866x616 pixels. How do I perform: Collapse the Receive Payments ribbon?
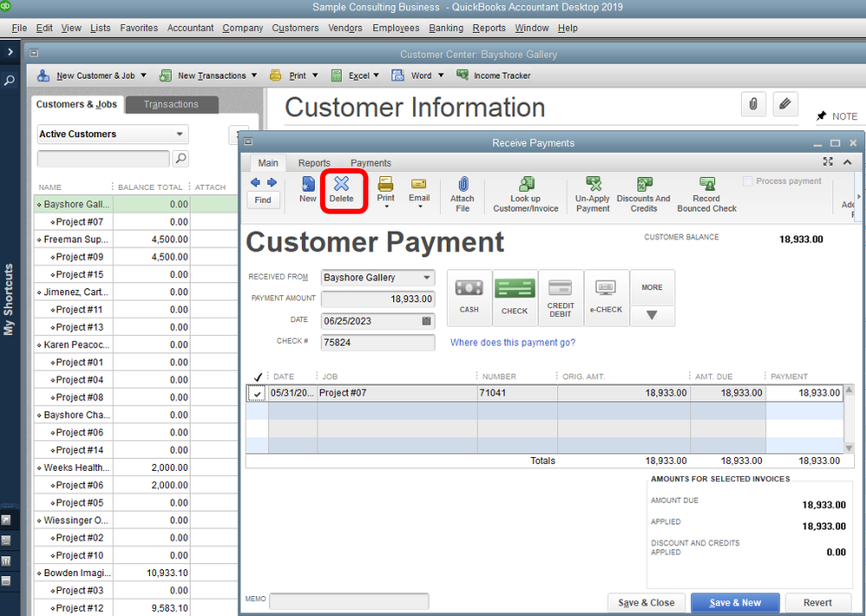click(847, 161)
